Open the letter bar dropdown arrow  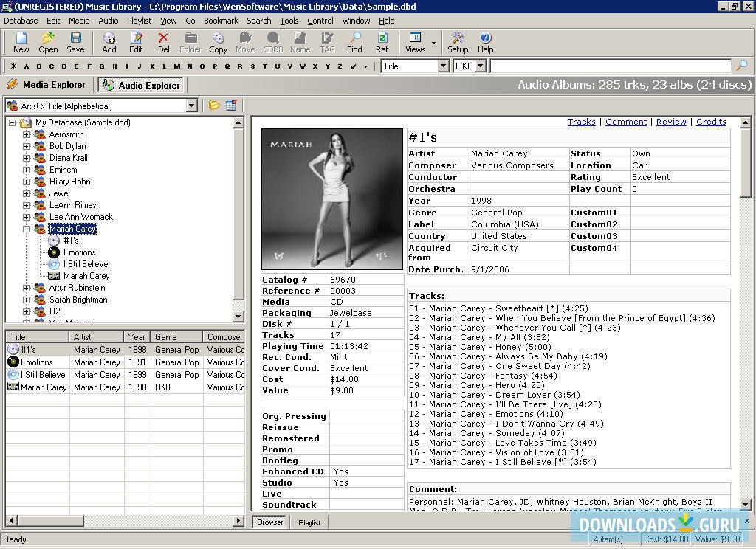click(x=365, y=66)
